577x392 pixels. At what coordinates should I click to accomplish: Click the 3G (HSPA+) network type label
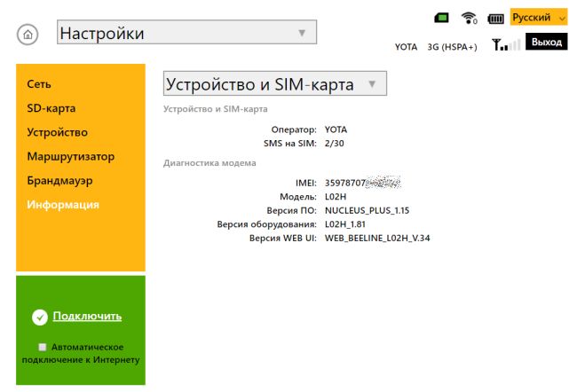click(x=452, y=46)
